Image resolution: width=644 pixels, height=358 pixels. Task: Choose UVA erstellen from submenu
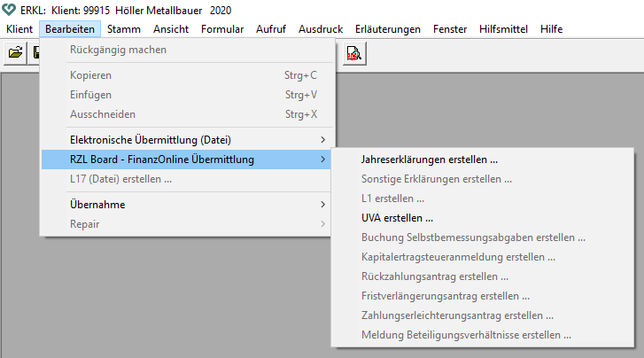pos(398,217)
